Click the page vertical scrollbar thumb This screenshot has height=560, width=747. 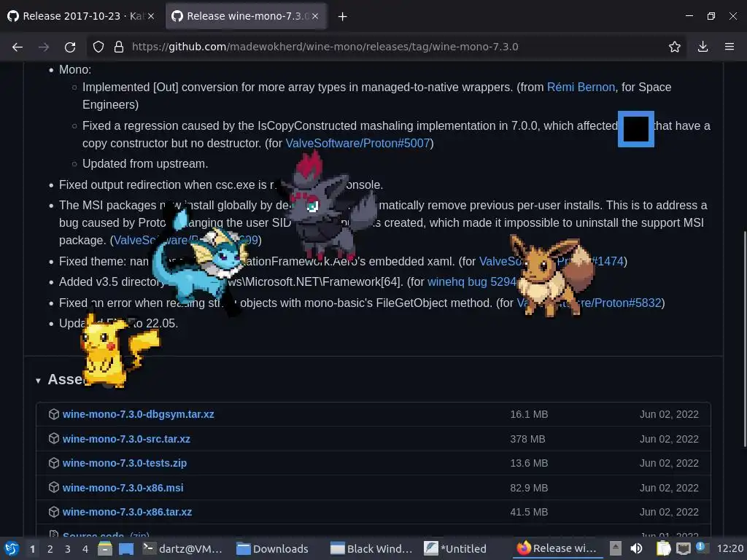[x=745, y=339]
